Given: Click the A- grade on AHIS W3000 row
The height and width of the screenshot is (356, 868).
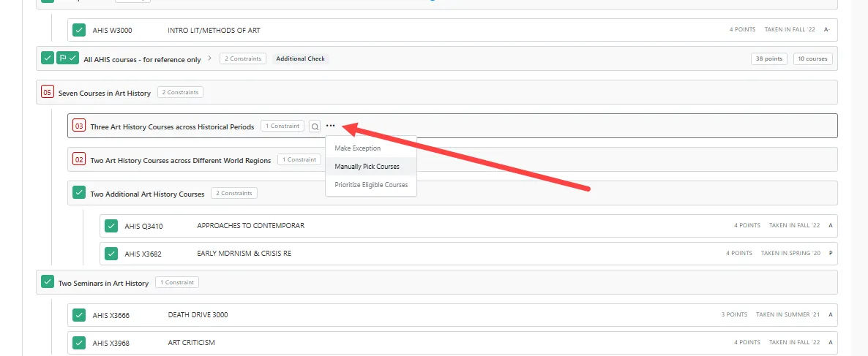Looking at the screenshot, I should pos(827,30).
